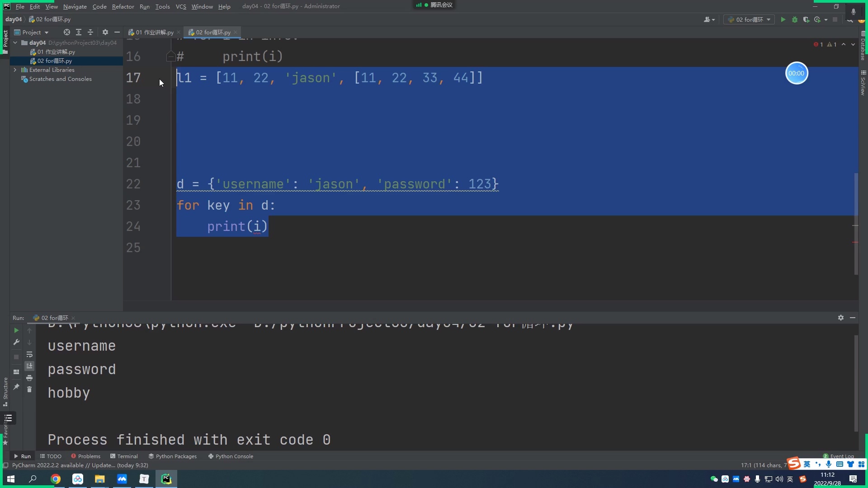868x488 pixels.
Task: Open the Event Log
Action: 839,456
